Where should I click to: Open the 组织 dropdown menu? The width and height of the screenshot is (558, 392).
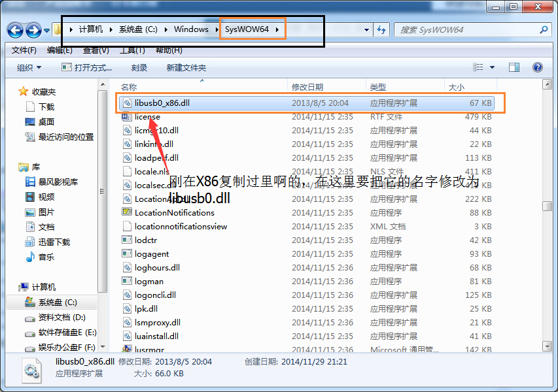coord(29,67)
